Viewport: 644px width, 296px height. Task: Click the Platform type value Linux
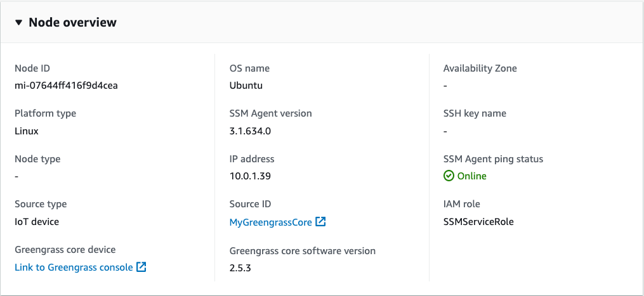coord(27,131)
